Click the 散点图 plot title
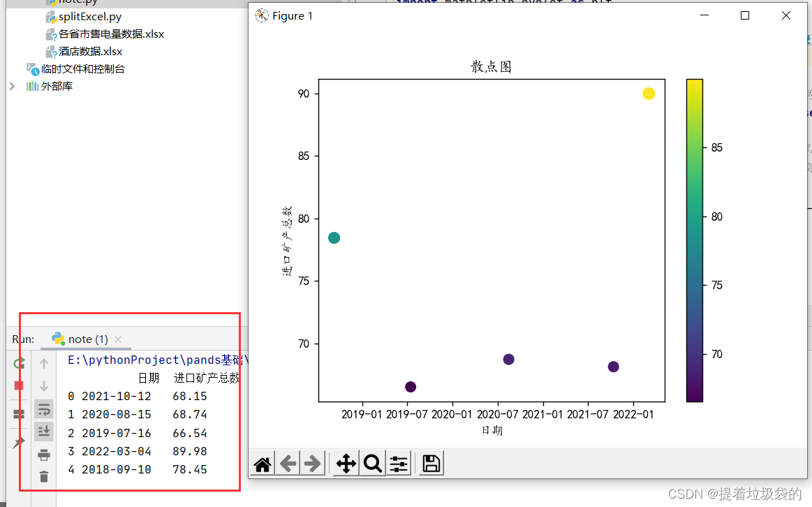This screenshot has width=812, height=507. 491,67
